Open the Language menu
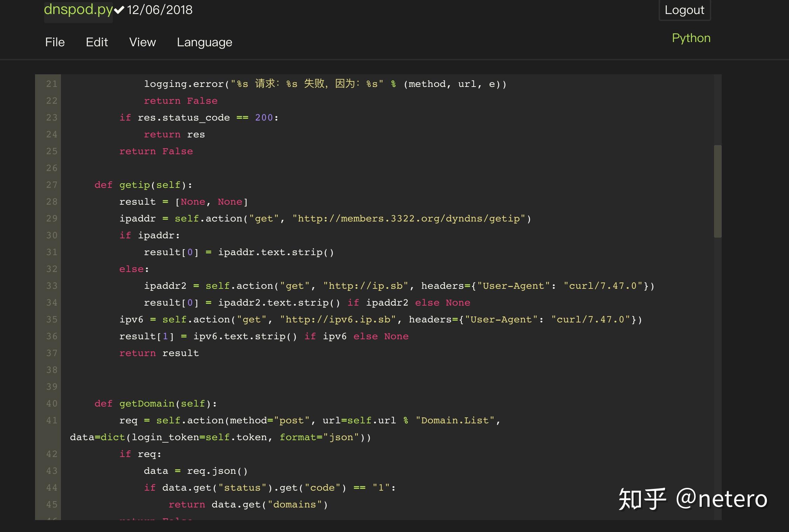 point(205,42)
